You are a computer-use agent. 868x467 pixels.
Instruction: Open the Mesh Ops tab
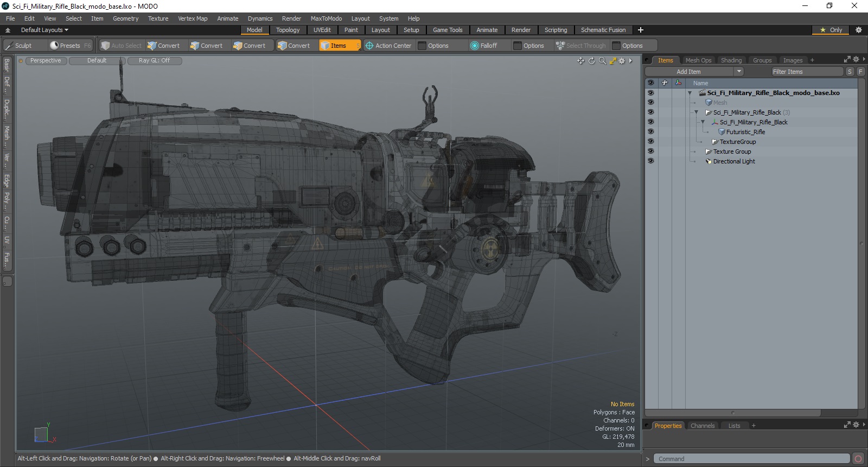pyautogui.click(x=698, y=60)
